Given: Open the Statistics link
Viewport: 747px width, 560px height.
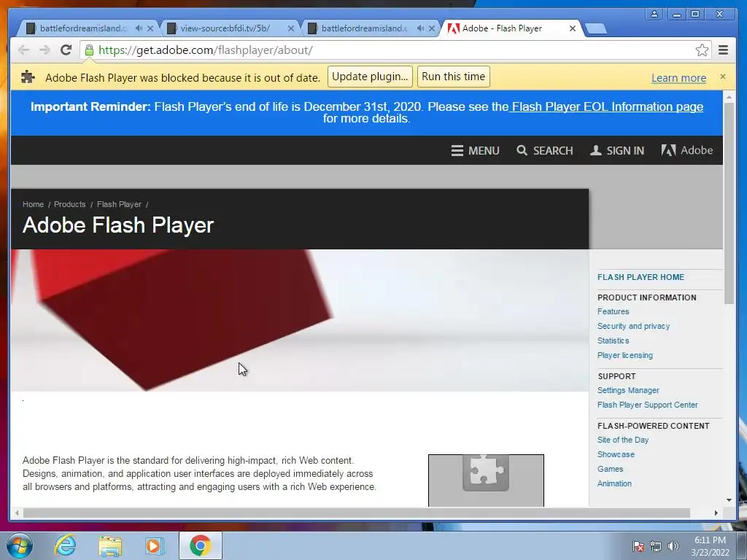Looking at the screenshot, I should pyautogui.click(x=613, y=341).
